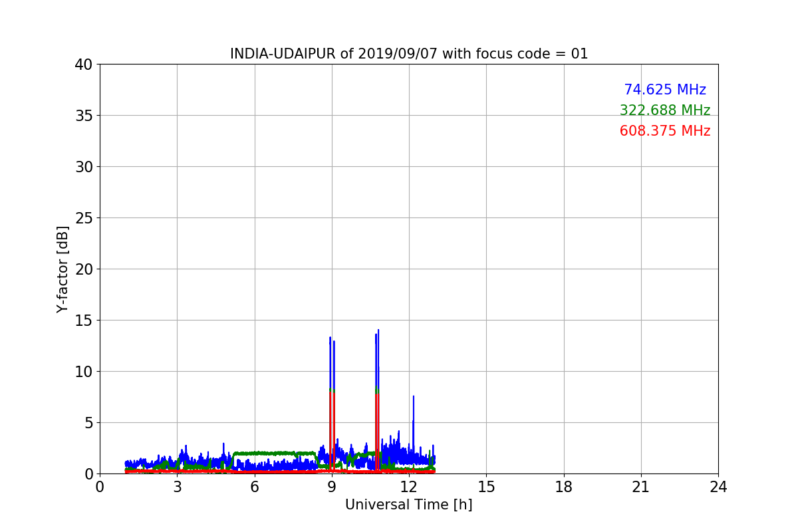The image size is (798, 532).
Task: Click the y-axis tick label 35
Action: click(83, 116)
